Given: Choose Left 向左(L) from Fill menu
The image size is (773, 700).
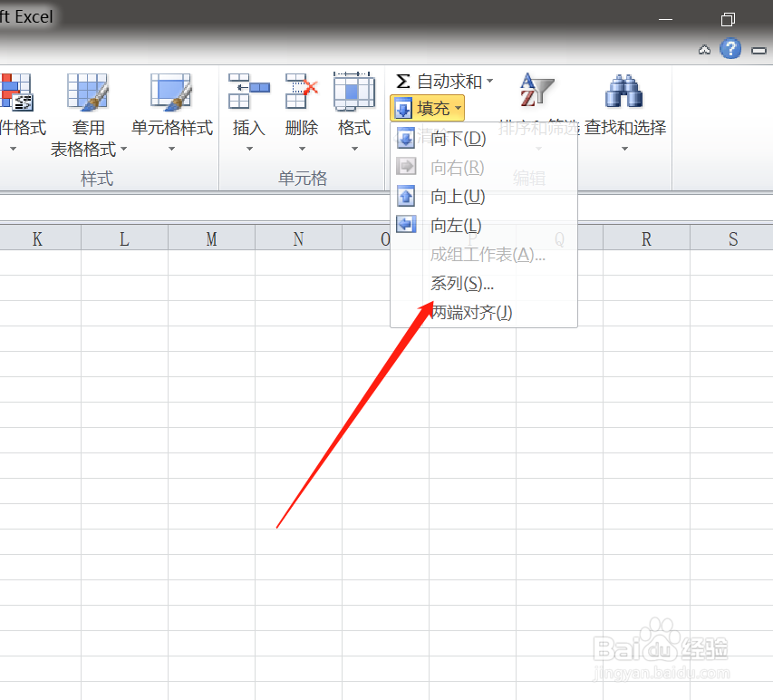Looking at the screenshot, I should (484, 225).
